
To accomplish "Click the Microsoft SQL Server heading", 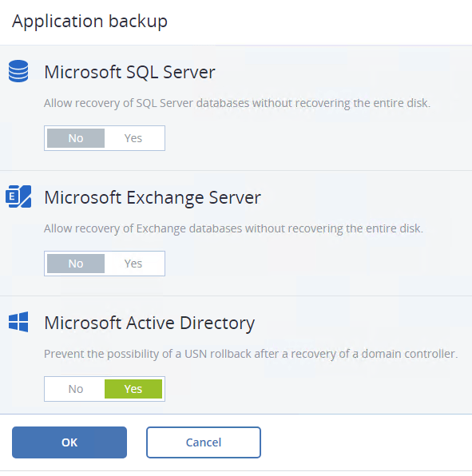I will click(x=129, y=72).
